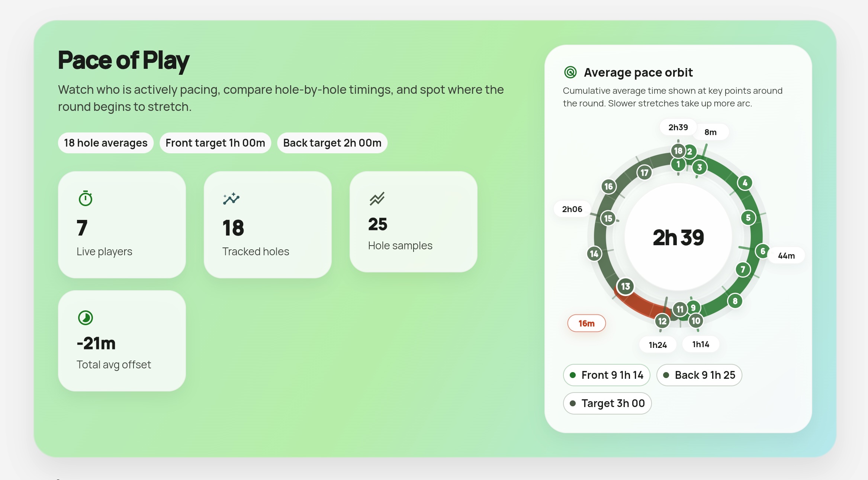Viewport: 868px width, 480px height.
Task: Open the Back target 2h 00m chip
Action: (x=332, y=143)
